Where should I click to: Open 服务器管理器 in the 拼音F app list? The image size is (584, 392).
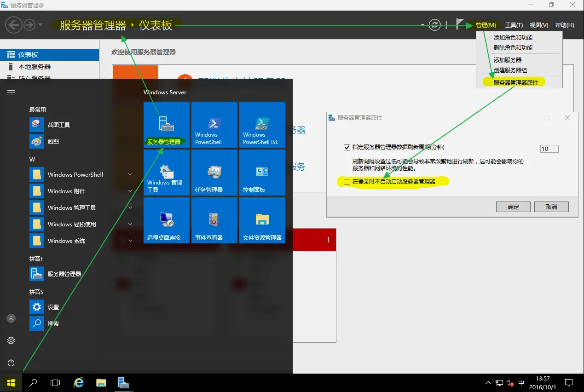click(x=82, y=274)
